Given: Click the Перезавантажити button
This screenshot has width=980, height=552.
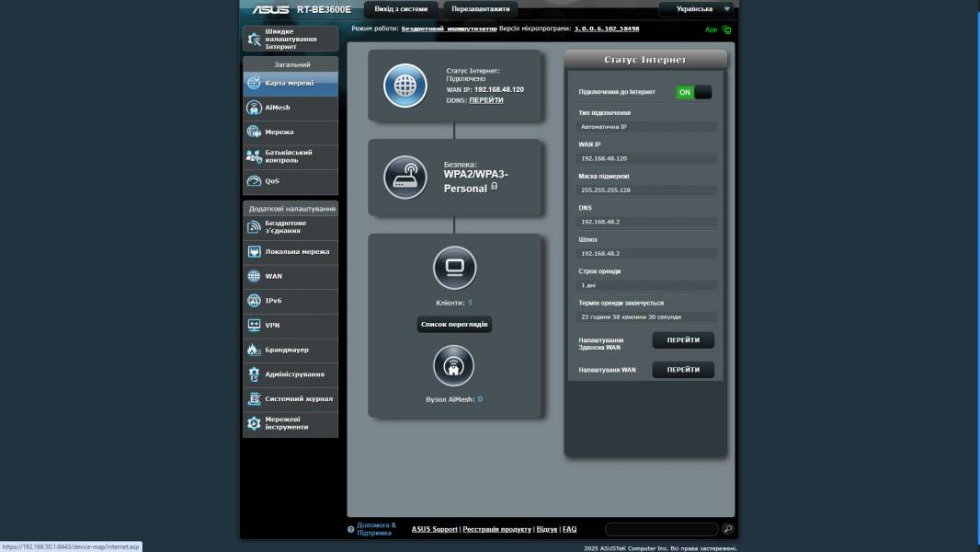Looking at the screenshot, I should click(x=480, y=9).
